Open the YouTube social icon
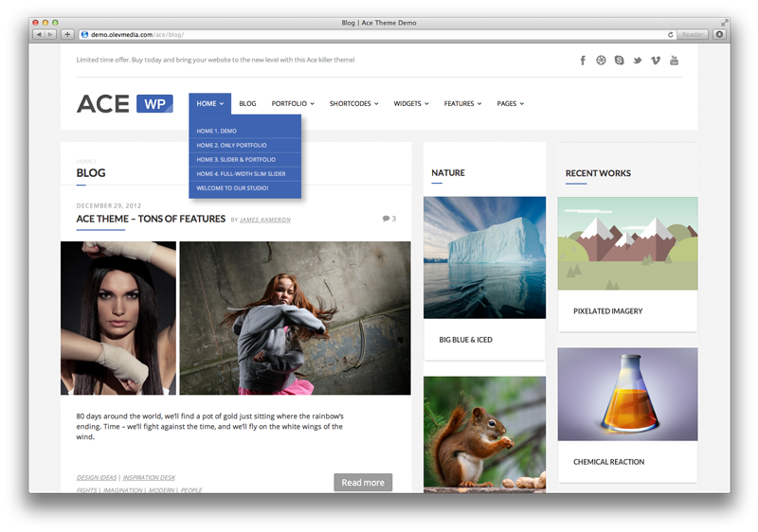 coord(674,61)
